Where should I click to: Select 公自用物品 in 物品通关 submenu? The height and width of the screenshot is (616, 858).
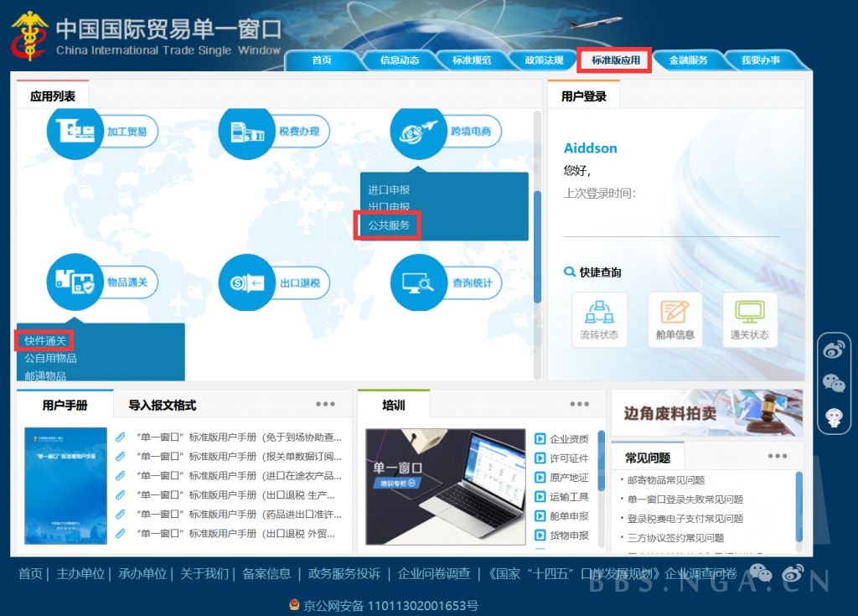pos(50,358)
